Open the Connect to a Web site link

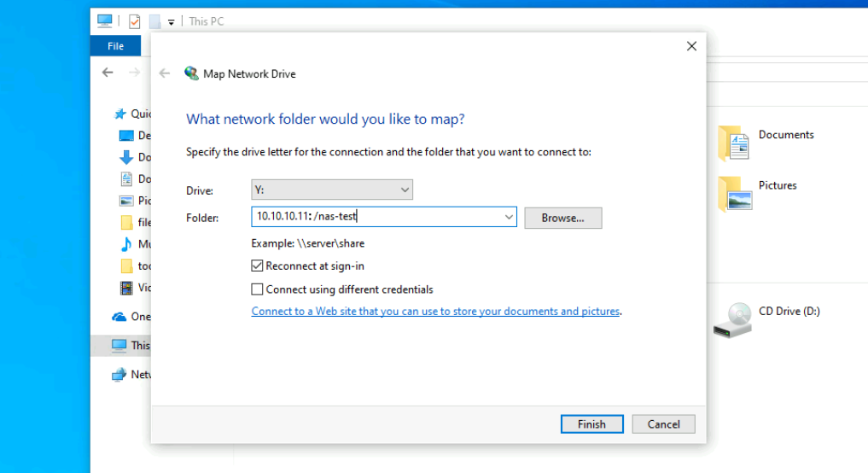pos(435,312)
